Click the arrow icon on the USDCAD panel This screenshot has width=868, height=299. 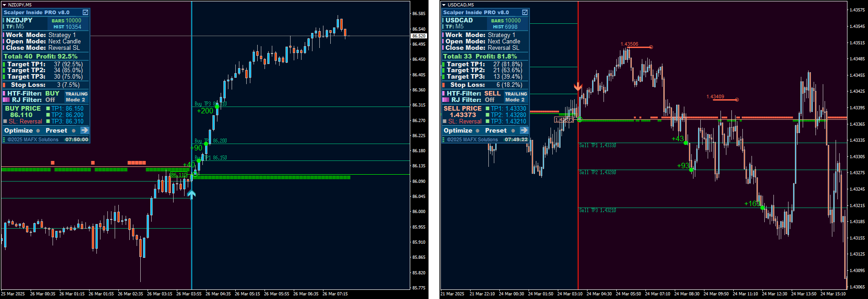click(524, 130)
